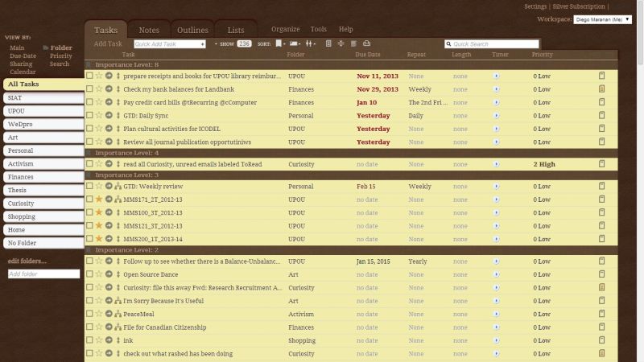This screenshot has width=644, height=362.
Task: Open the Organize menu
Action: click(285, 29)
